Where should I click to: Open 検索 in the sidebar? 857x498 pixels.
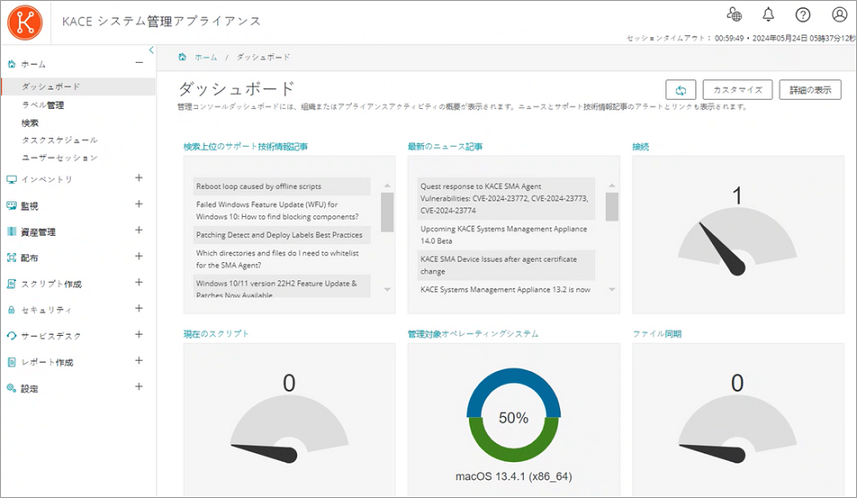[30, 123]
